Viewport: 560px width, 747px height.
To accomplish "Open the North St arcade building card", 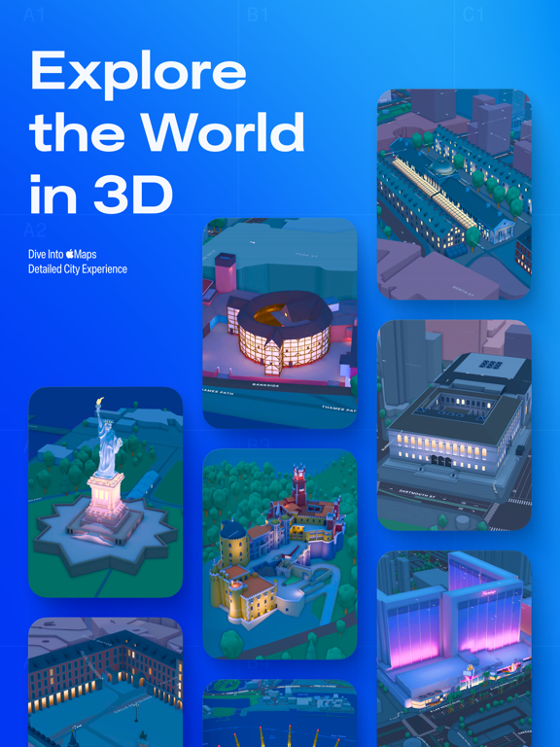I will point(454,195).
